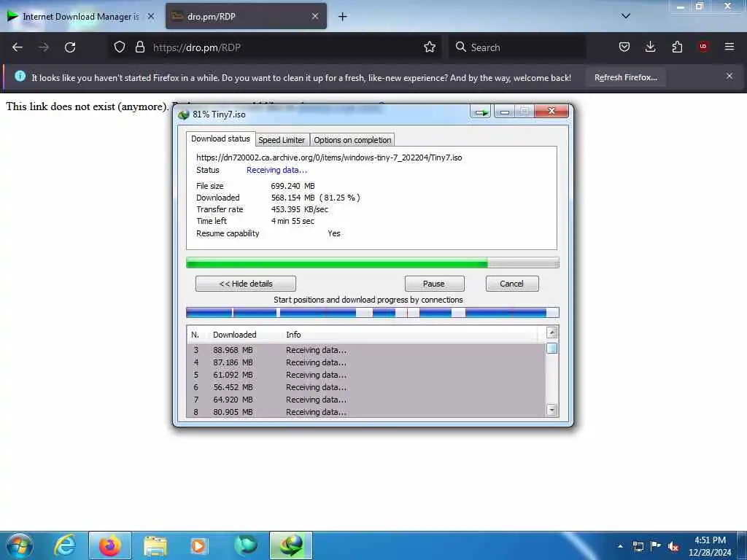This screenshot has width=747, height=560.
Task: Select connection row 3 with 88.968 MB
Action: (366, 350)
